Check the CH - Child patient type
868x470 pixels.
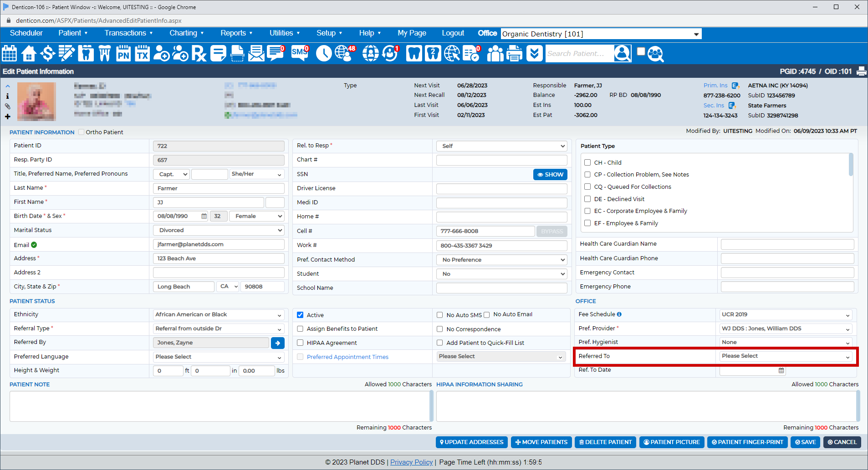(x=587, y=162)
